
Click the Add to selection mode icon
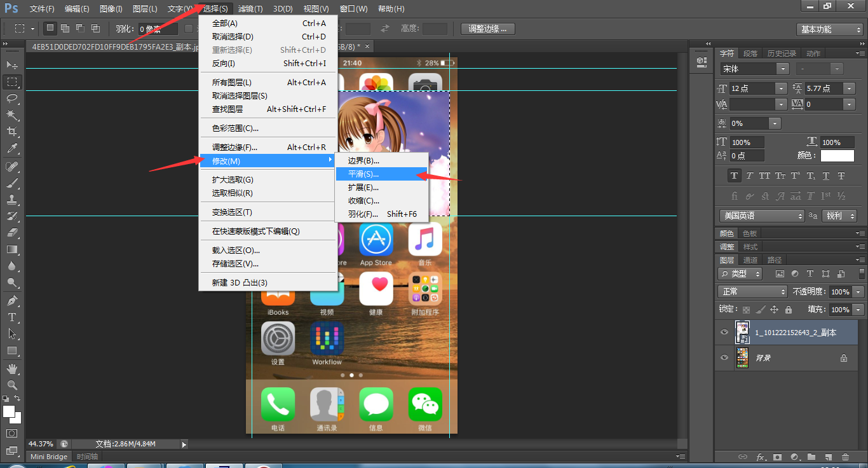[x=65, y=29]
